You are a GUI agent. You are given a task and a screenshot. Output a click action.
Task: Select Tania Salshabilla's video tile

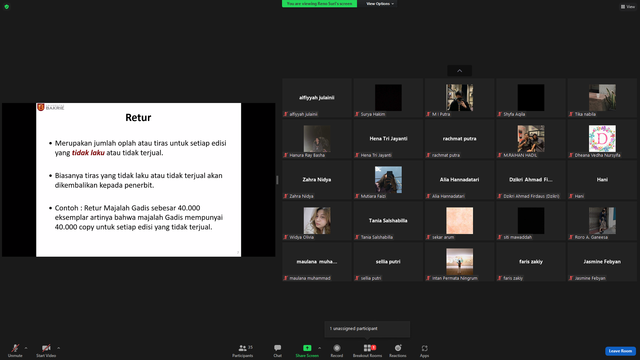coord(388,221)
